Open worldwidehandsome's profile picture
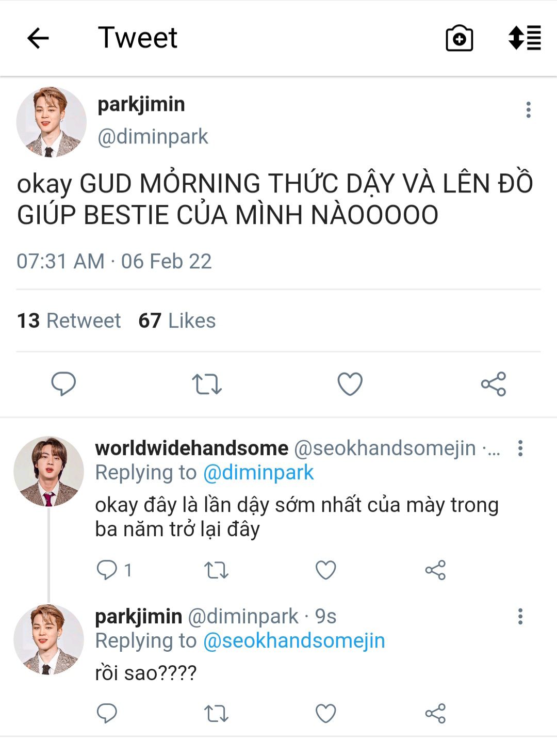This screenshot has width=557, height=756. pos(48,471)
